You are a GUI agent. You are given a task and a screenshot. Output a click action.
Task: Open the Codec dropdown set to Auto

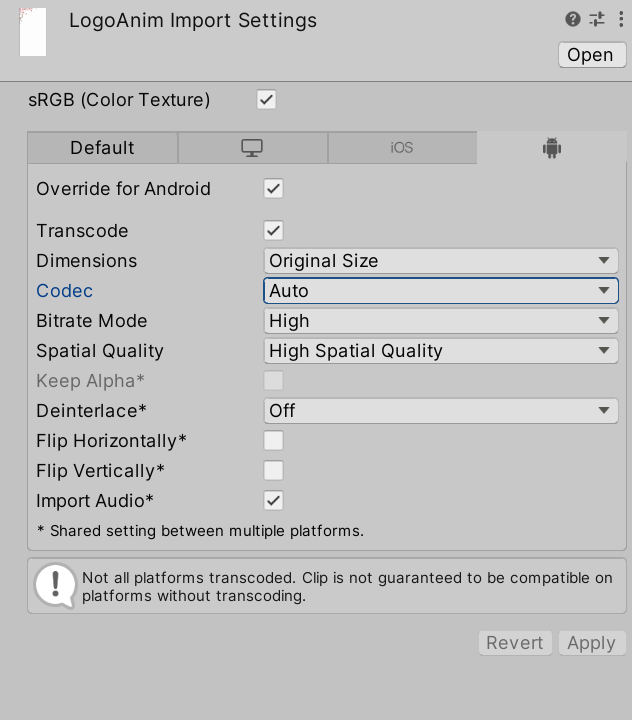point(441,291)
